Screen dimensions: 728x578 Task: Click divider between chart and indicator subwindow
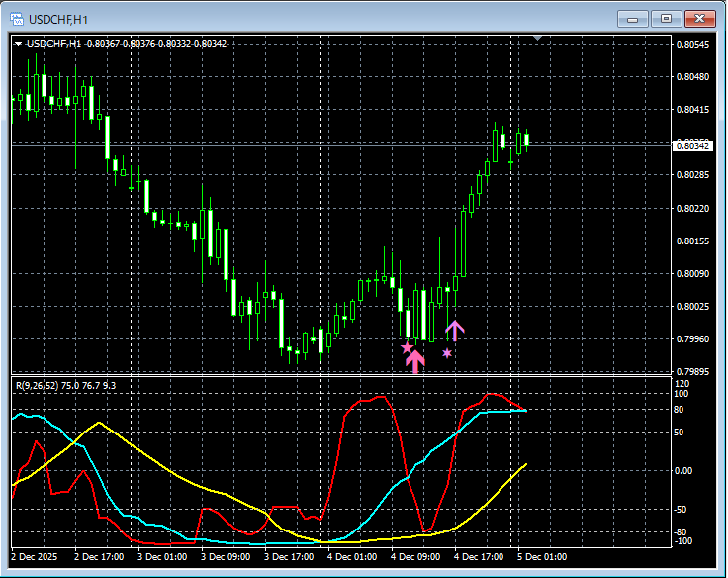[x=336, y=375]
